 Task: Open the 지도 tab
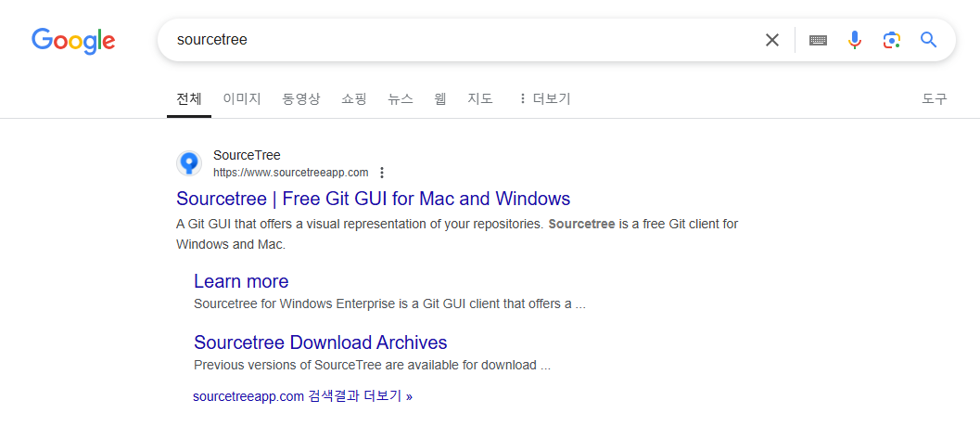click(x=480, y=98)
